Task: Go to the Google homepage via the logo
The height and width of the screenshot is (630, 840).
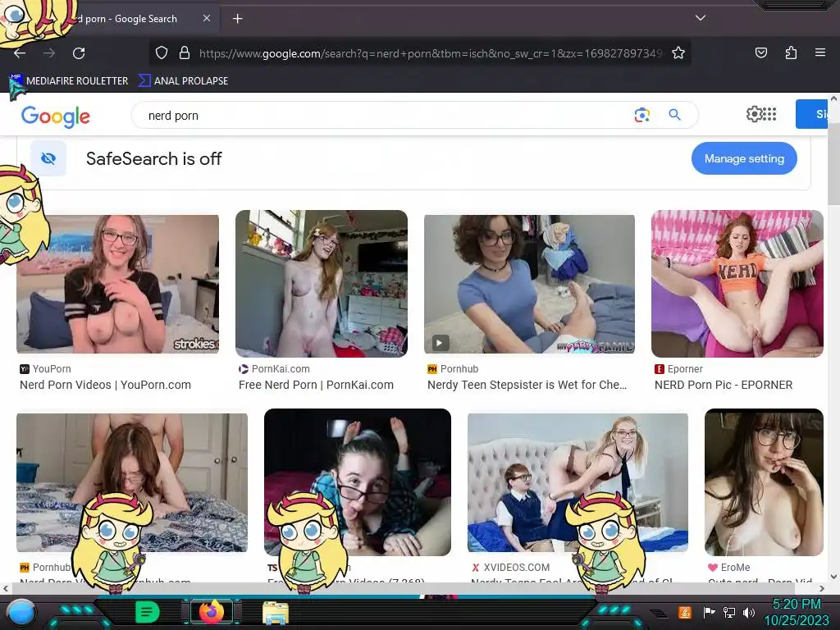Action: click(56, 116)
